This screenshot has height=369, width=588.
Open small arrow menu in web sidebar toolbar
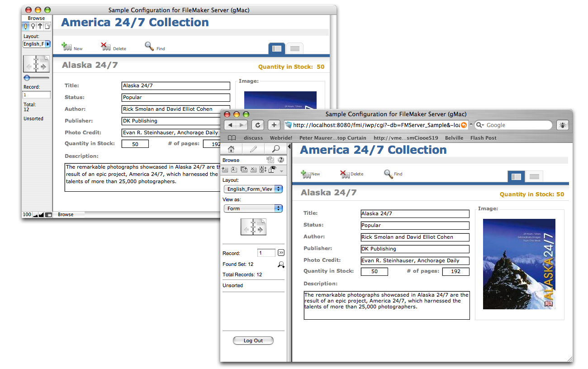pos(282,171)
